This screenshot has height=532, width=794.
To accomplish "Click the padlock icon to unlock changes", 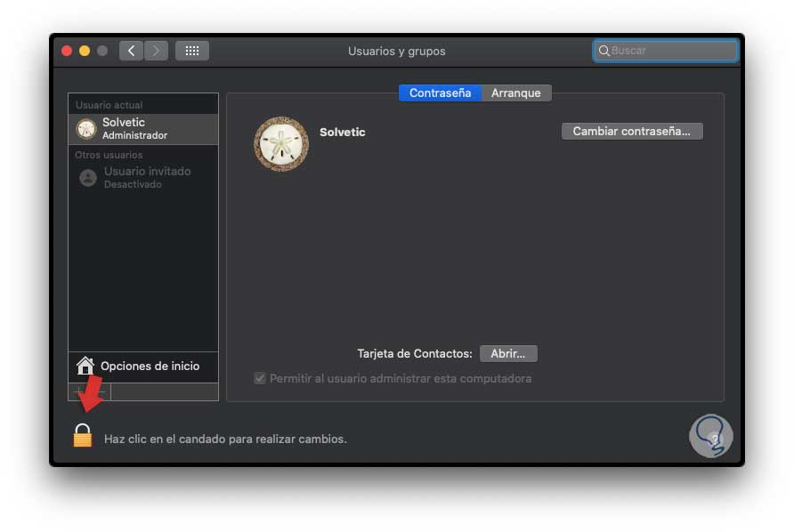I will tap(83, 435).
